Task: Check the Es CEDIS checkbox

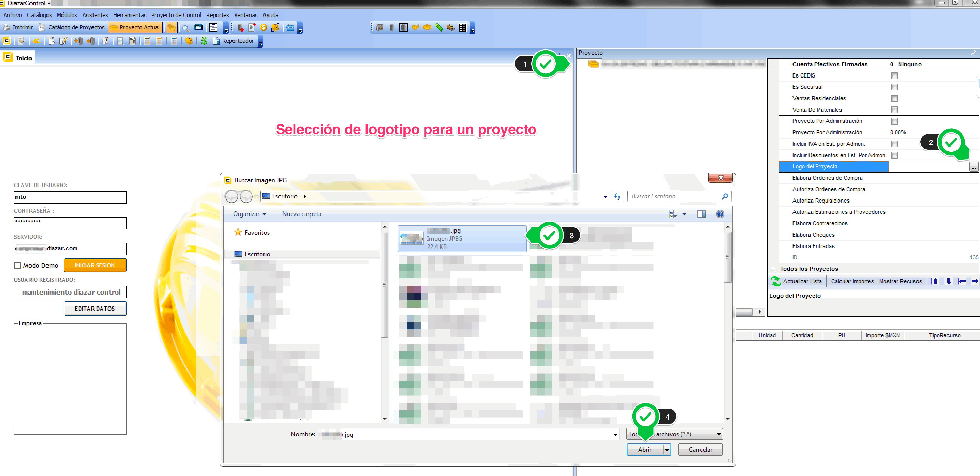Action: pos(894,76)
